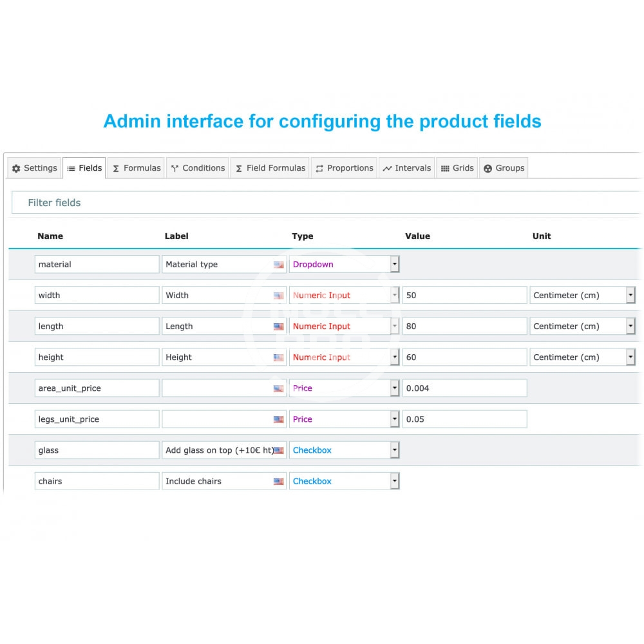Expand the Dropdown type selector for material
This screenshot has width=644, height=644.
click(395, 265)
